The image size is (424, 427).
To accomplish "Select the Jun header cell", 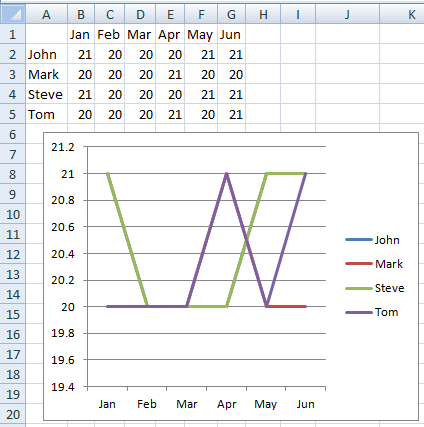I will (x=231, y=34).
